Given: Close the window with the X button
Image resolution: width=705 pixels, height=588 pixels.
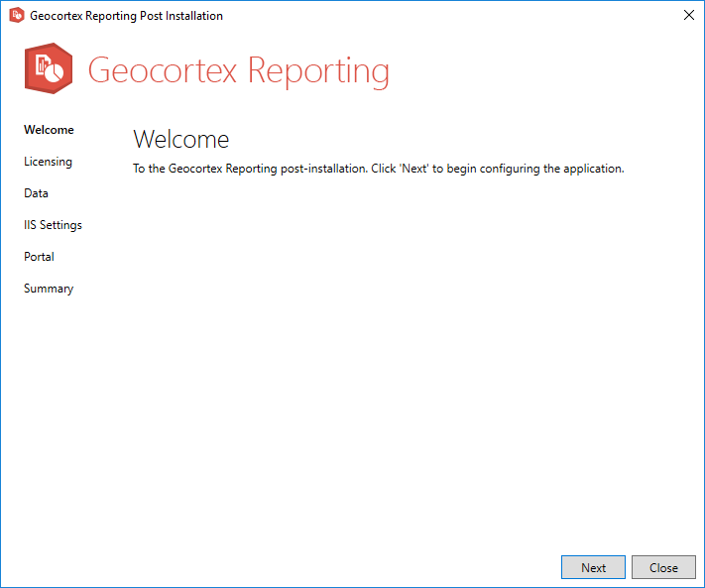Looking at the screenshot, I should coord(688,16).
